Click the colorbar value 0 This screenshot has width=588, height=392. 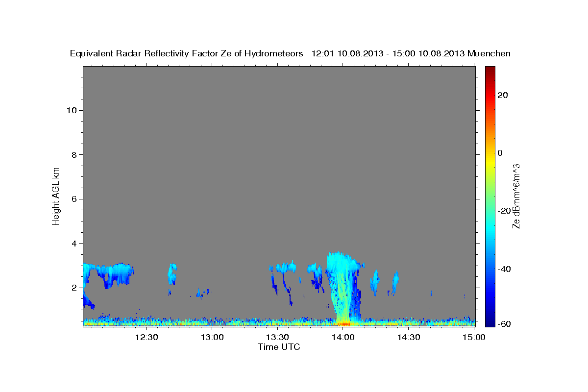tap(500, 153)
